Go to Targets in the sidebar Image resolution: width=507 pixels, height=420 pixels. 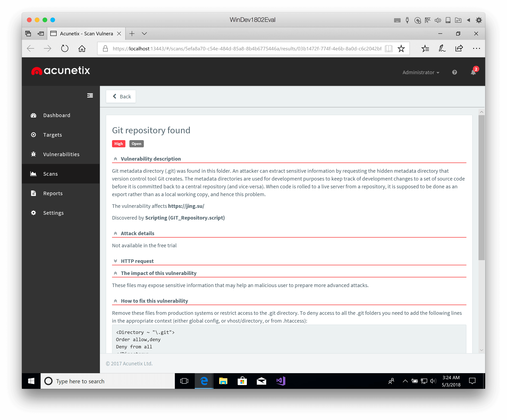tap(61, 135)
